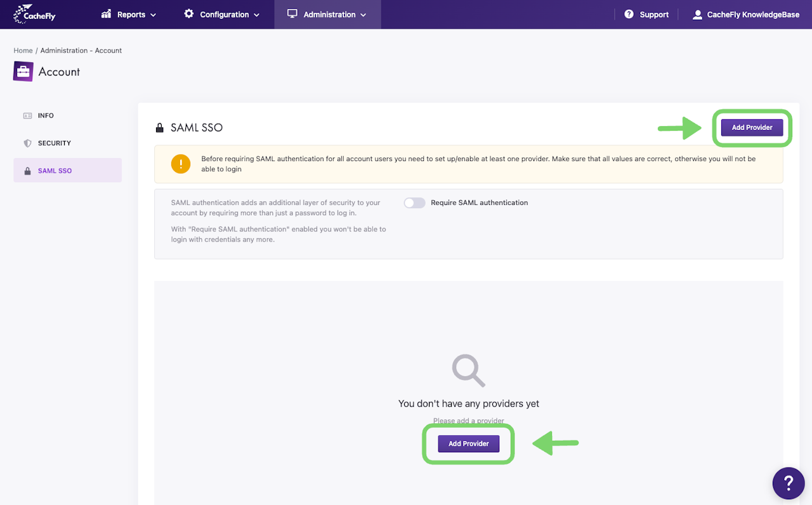Open the help chat bubble button
Viewport: 812px width, 505px height.
789,483
